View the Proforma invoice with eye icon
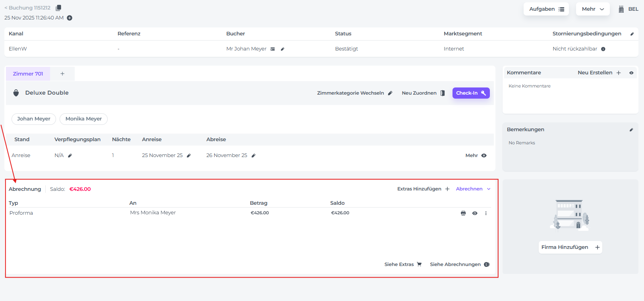This screenshot has width=644, height=301. 475,213
